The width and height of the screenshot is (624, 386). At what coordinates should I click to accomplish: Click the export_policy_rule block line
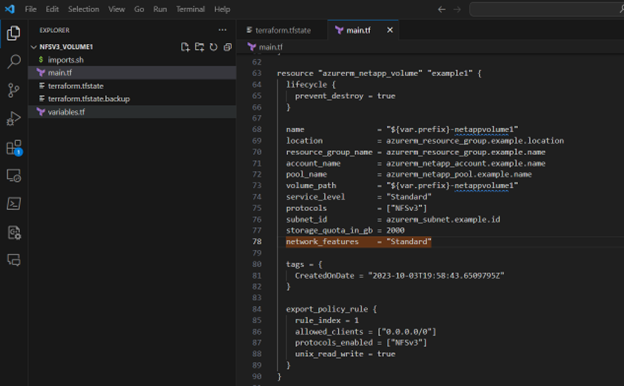click(x=331, y=309)
